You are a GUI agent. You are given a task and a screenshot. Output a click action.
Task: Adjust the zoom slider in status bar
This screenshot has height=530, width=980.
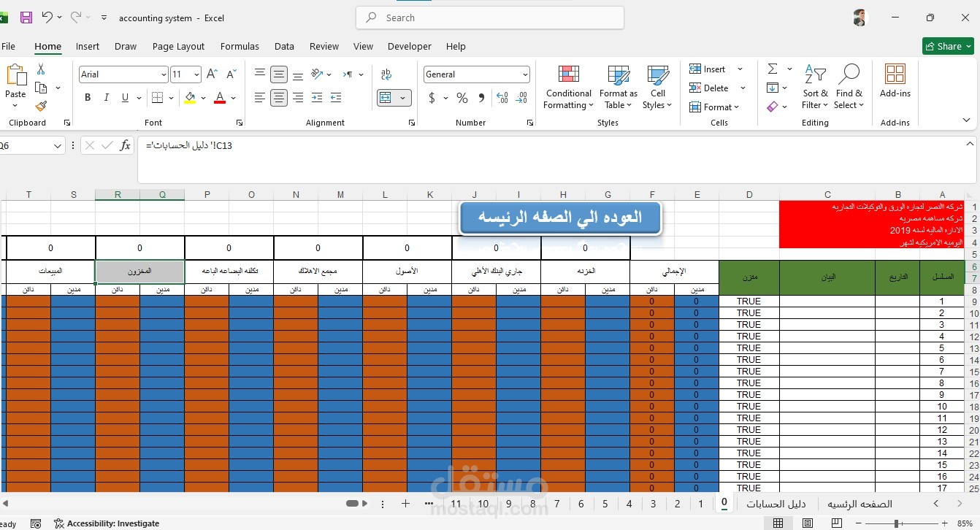(896, 523)
